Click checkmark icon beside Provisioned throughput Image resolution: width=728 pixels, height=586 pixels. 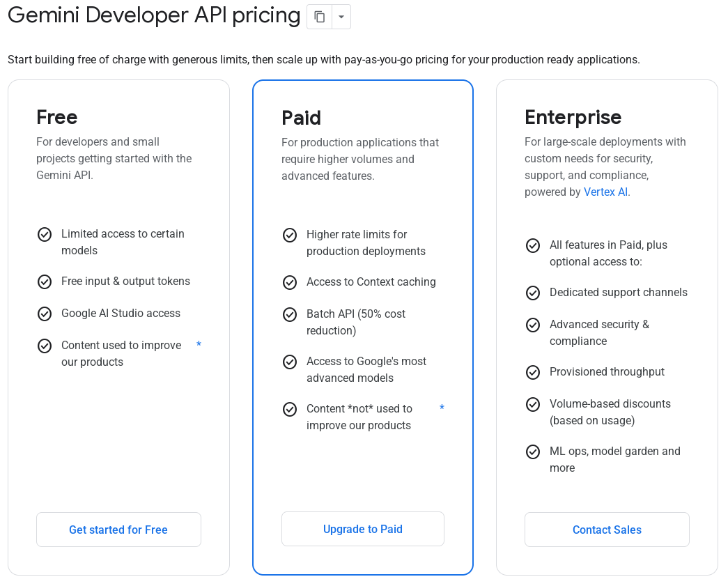533,372
